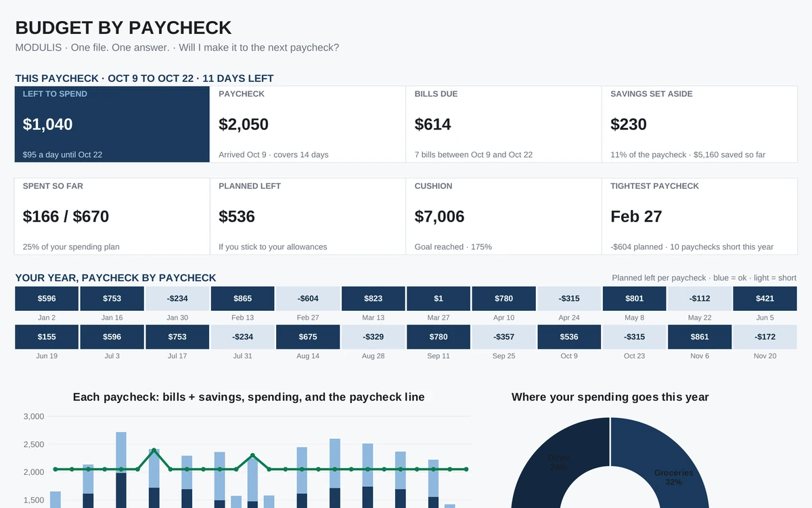812x508 pixels.
Task: Click '10 paychecks short this year' note
Action: (x=722, y=247)
